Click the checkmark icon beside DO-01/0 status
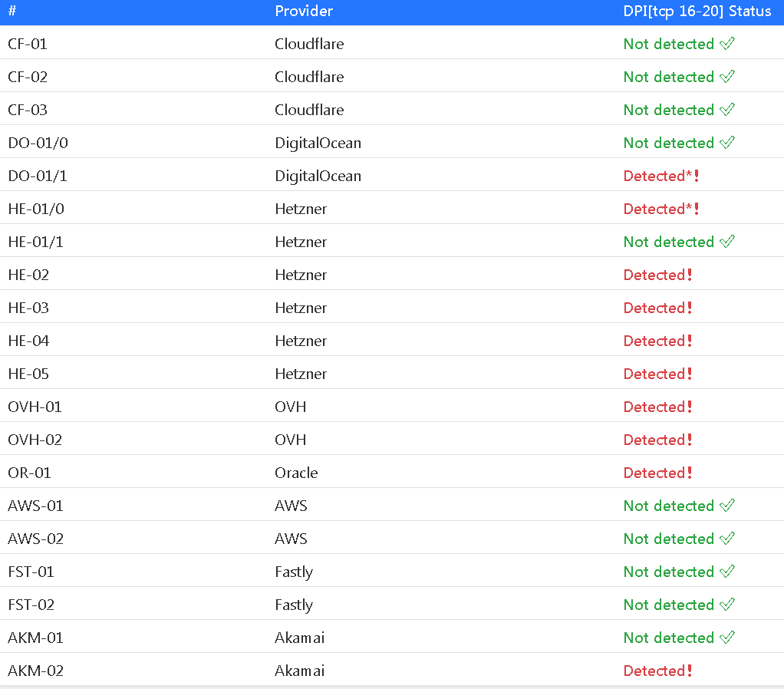This screenshot has height=689, width=784. point(727,143)
